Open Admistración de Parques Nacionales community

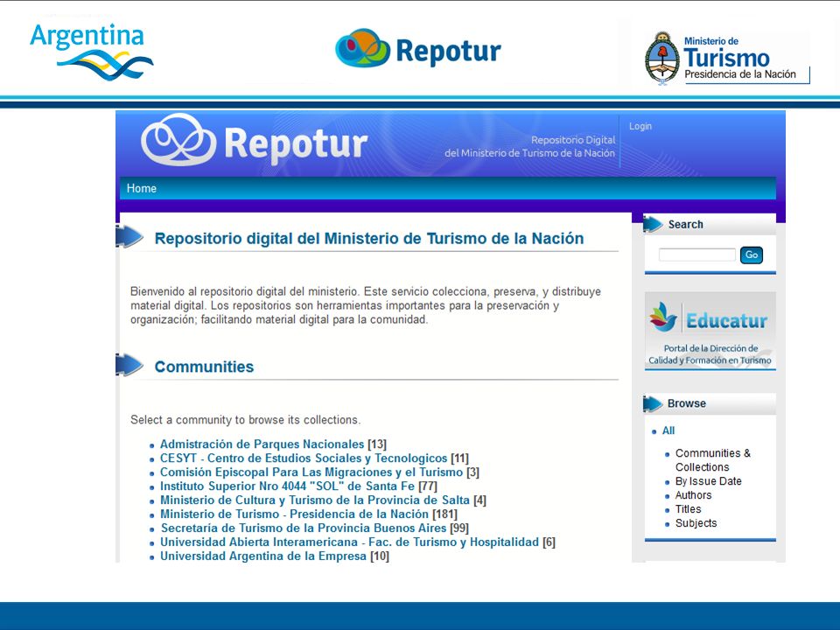click(x=262, y=444)
